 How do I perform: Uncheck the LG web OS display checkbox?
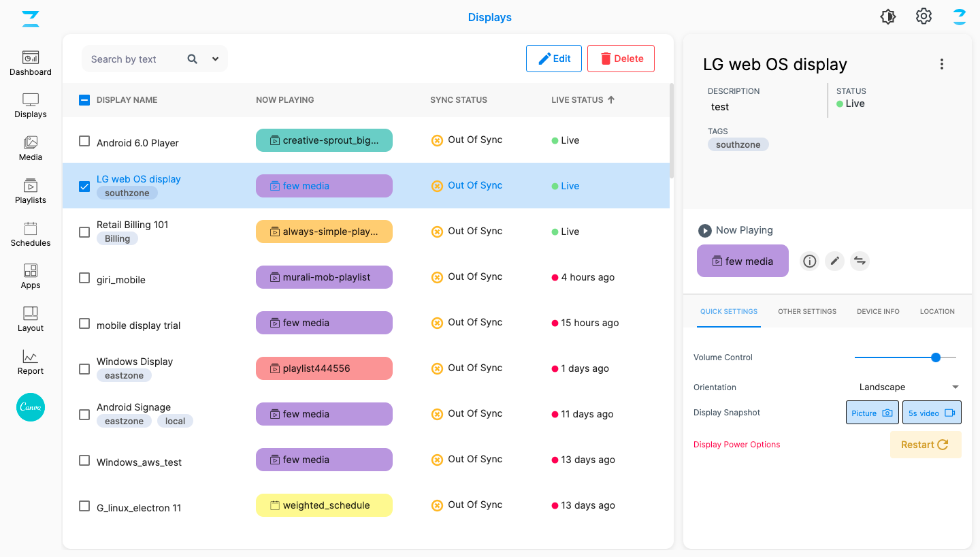84,187
